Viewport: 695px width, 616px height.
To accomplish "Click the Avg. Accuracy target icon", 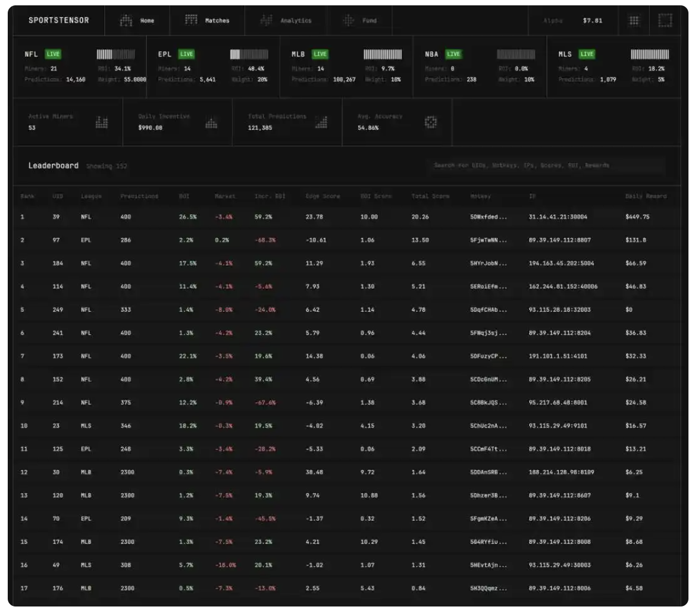I will pos(431,122).
